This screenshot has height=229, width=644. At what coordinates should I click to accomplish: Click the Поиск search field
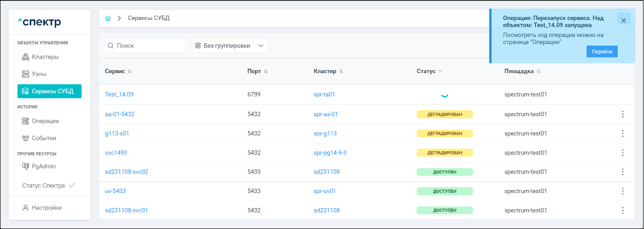tap(148, 46)
